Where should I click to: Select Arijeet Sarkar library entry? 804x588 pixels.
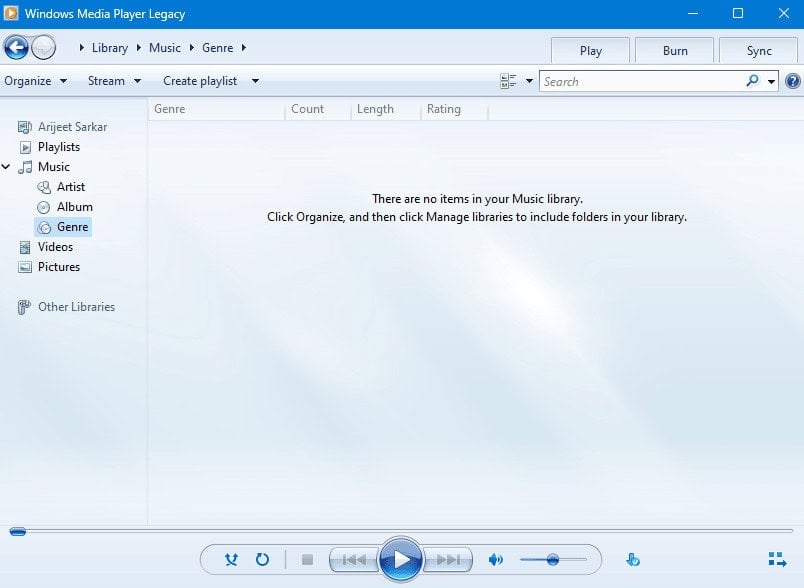[72, 127]
